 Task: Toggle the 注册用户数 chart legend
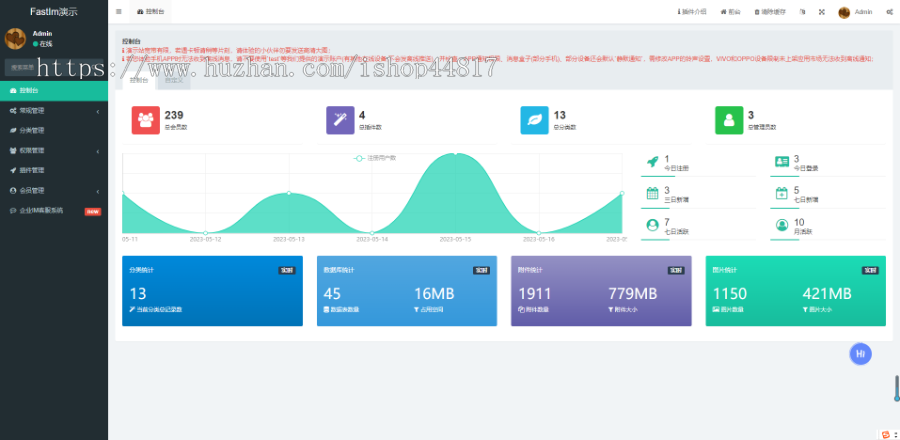tap(375, 158)
